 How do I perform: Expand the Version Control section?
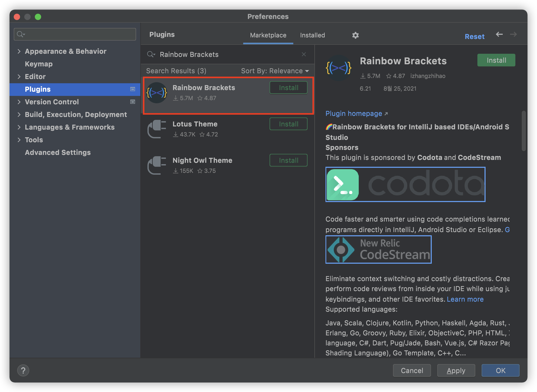click(19, 102)
